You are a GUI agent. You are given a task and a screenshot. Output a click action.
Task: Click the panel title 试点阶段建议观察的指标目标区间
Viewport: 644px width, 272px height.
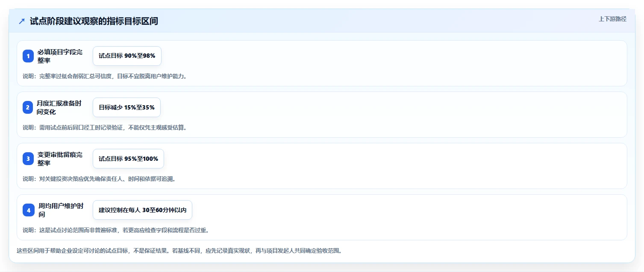[94, 21]
